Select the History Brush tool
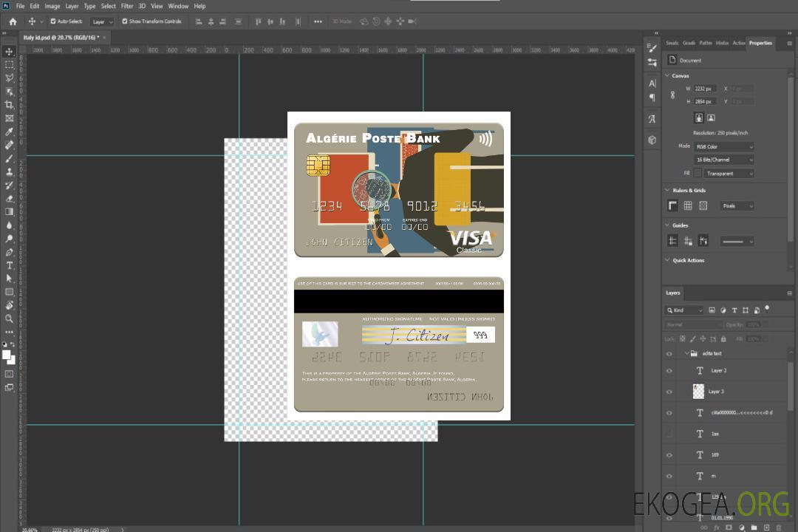 [9, 185]
